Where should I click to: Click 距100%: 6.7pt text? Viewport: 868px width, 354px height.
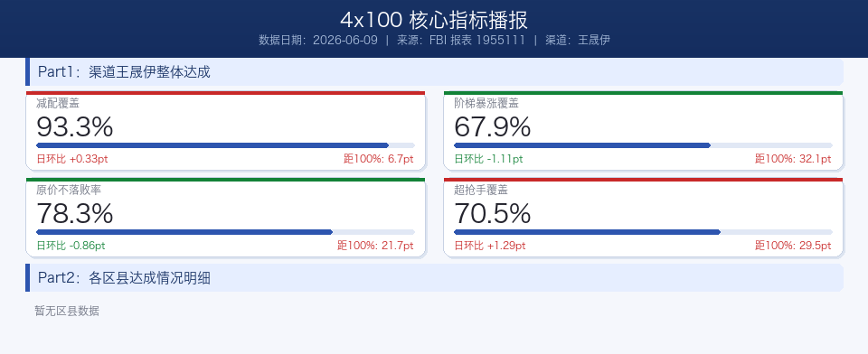379,159
